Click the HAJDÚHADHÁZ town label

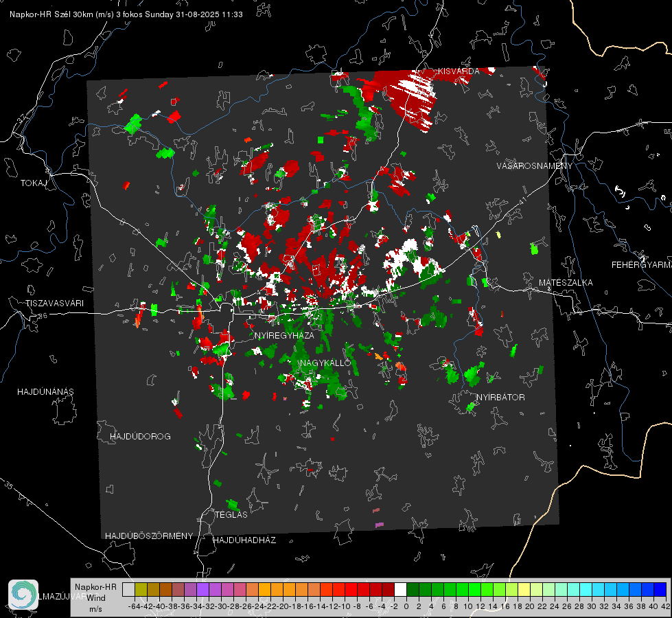click(x=244, y=540)
